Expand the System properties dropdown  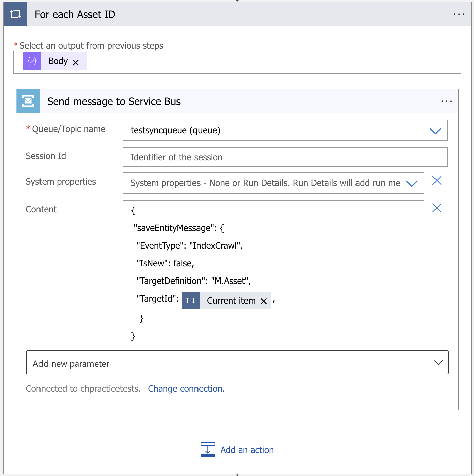tap(412, 183)
